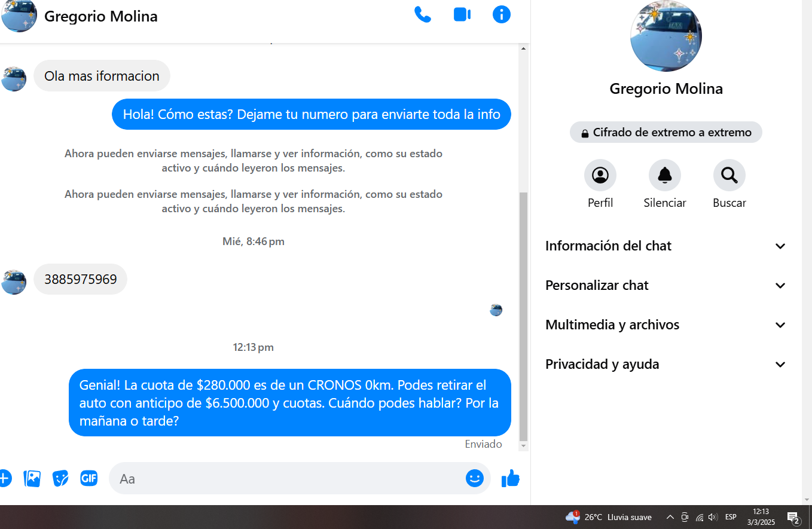Start a voice call with Gregorio Molina
The width and height of the screenshot is (812, 529).
[422, 15]
